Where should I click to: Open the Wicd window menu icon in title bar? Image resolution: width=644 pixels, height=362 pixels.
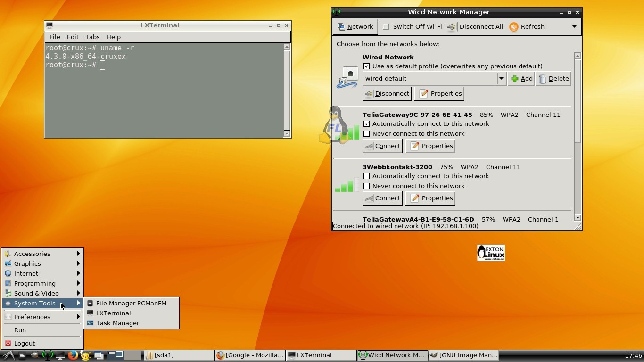[x=336, y=12]
